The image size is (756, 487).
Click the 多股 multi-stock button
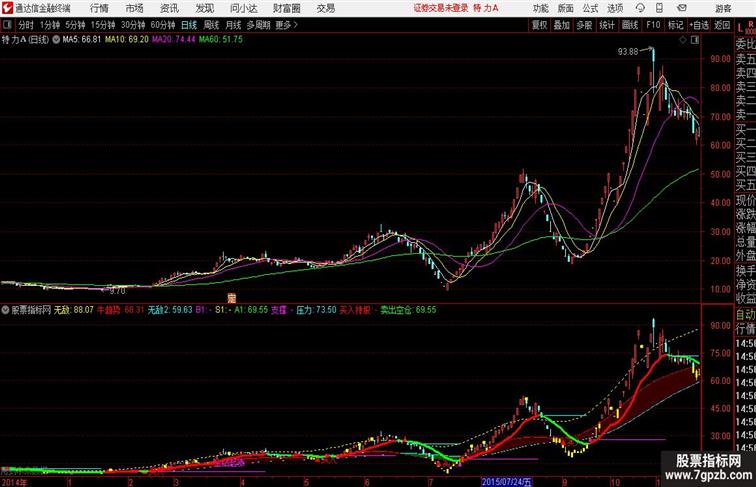click(584, 25)
